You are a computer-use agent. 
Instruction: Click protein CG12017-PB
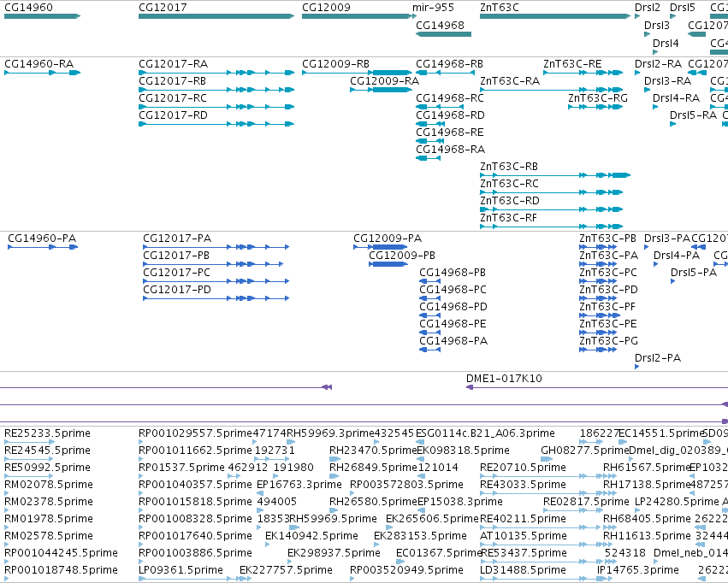pos(176,255)
